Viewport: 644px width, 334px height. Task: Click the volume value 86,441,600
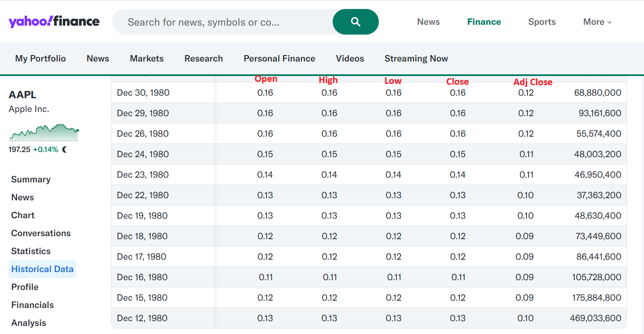598,257
